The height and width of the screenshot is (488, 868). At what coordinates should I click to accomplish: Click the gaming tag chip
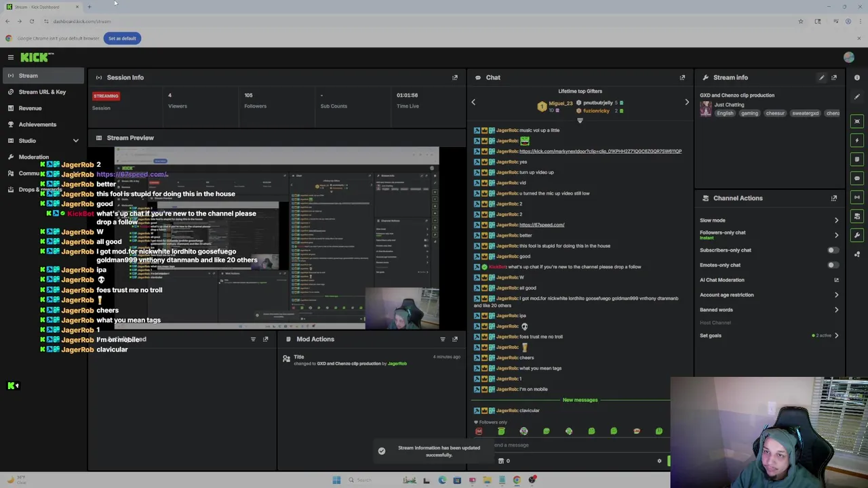(749, 113)
